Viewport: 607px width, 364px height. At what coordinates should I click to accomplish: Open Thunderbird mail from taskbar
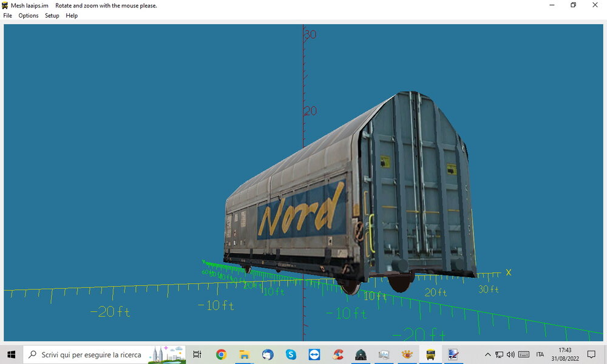point(268,354)
